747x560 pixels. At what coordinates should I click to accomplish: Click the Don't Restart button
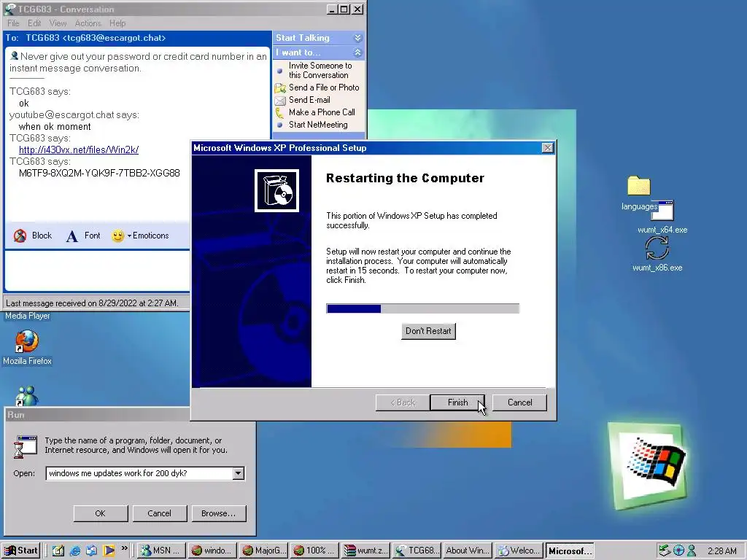pos(428,331)
